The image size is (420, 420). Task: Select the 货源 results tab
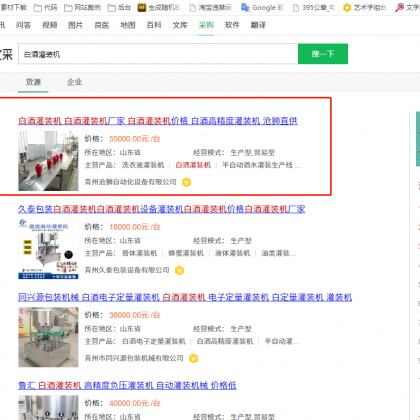click(x=33, y=82)
